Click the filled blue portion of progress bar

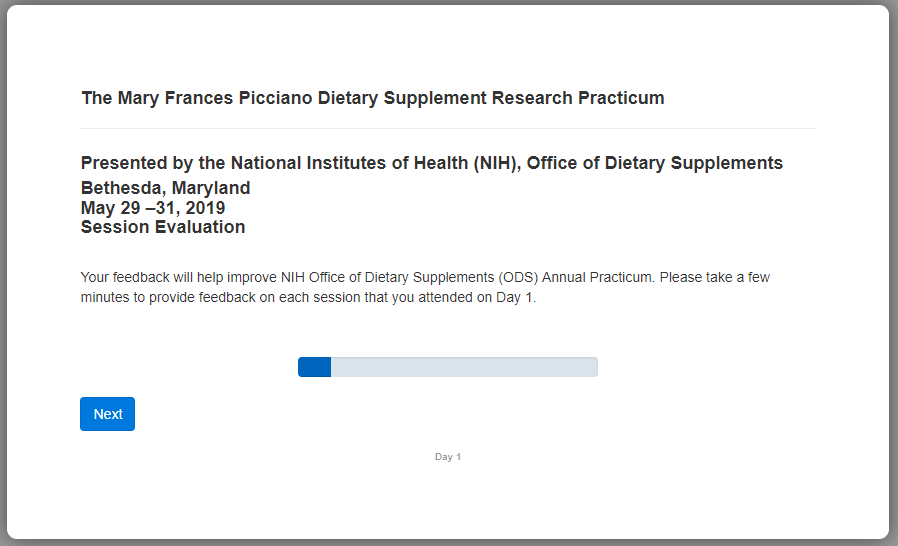click(x=314, y=367)
